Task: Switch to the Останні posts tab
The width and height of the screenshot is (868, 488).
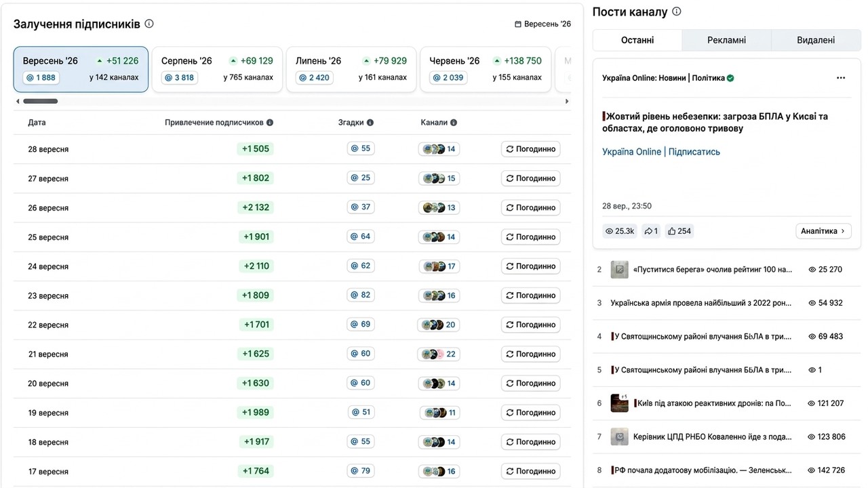Action: pyautogui.click(x=637, y=40)
